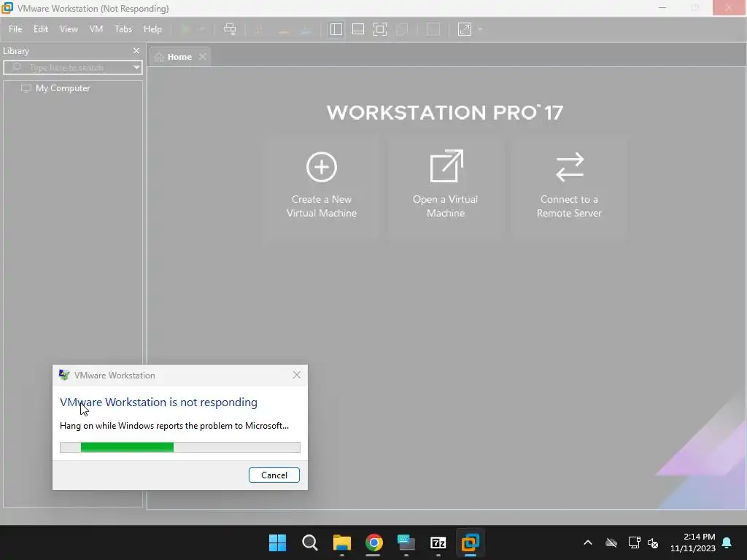Open the VM menu
This screenshot has height=560, width=747.
coord(96,29)
